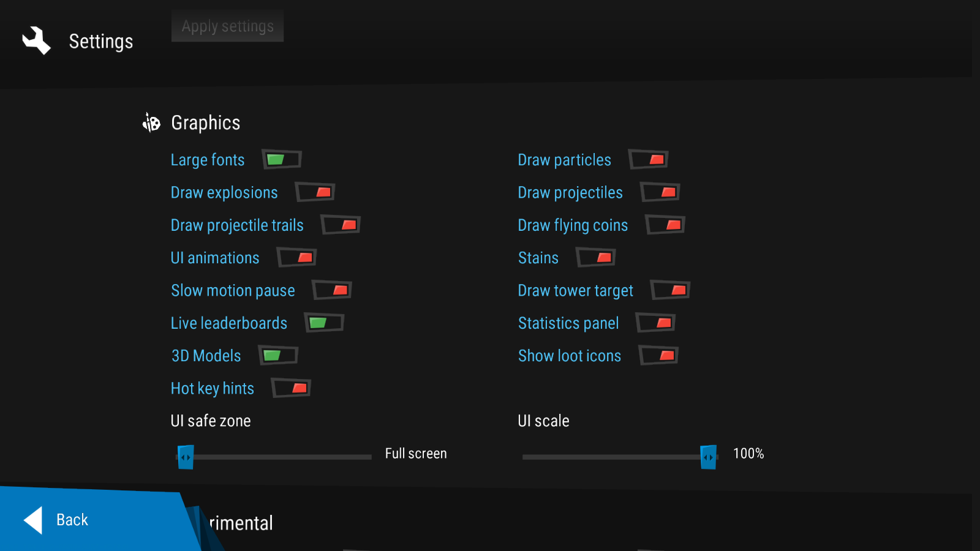Viewport: 980px width, 551px height.
Task: Enable Draw explosions
Action: tap(315, 192)
